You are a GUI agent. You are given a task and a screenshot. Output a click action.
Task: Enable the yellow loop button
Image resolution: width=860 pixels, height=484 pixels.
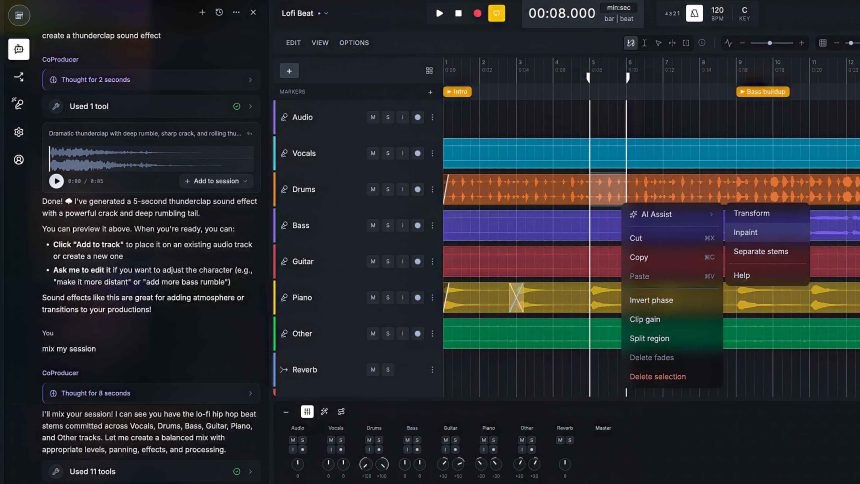pyautogui.click(x=496, y=13)
